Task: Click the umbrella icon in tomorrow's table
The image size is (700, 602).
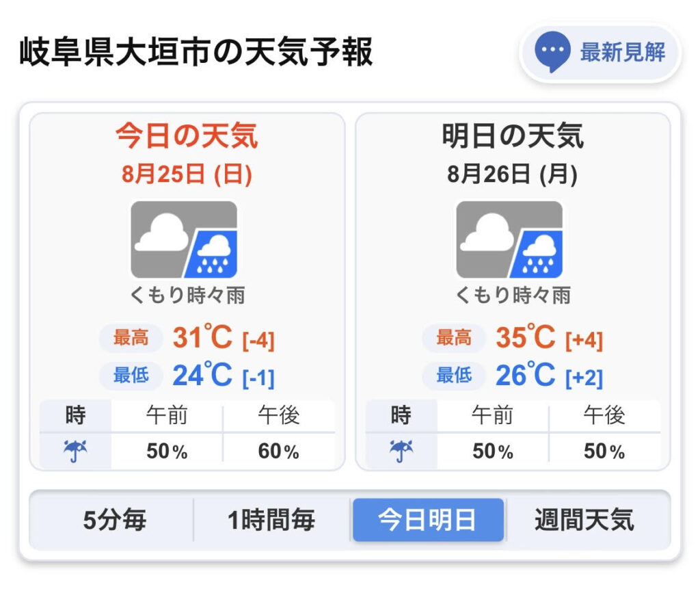Action: pyautogui.click(x=401, y=451)
